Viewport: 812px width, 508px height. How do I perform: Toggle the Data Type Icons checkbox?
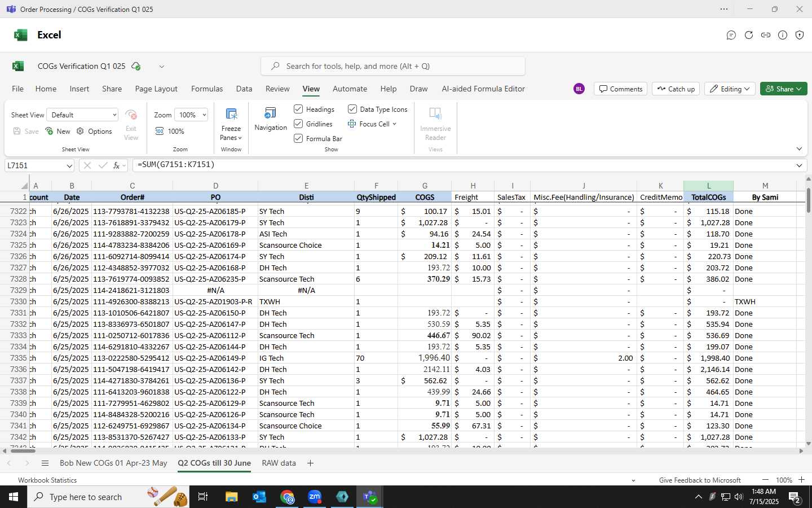click(x=352, y=109)
